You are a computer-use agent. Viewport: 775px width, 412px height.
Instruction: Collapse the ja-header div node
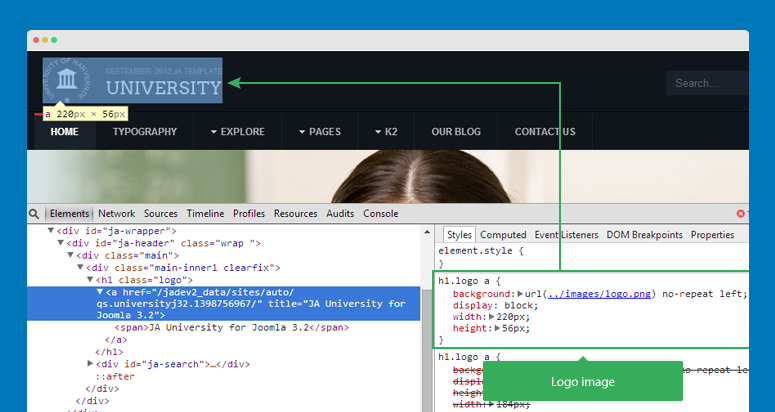click(x=60, y=243)
